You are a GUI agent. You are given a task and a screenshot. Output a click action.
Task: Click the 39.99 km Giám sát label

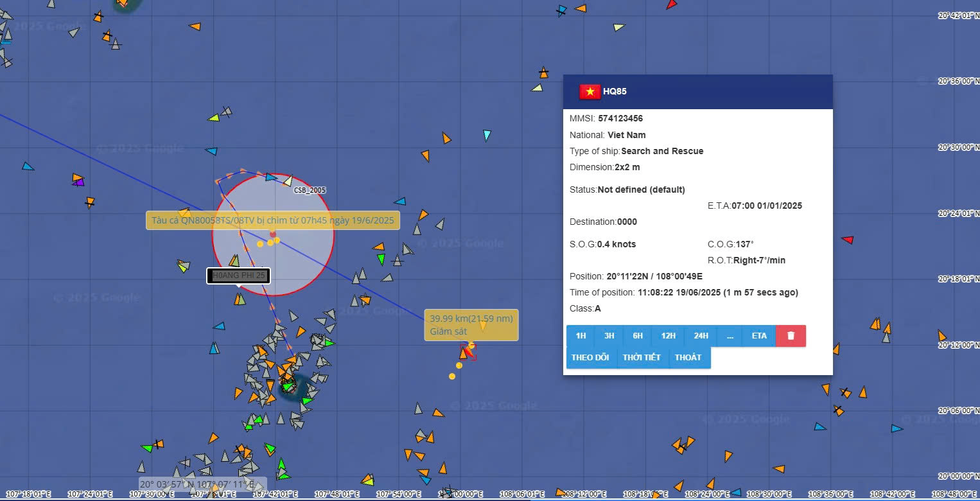point(471,325)
